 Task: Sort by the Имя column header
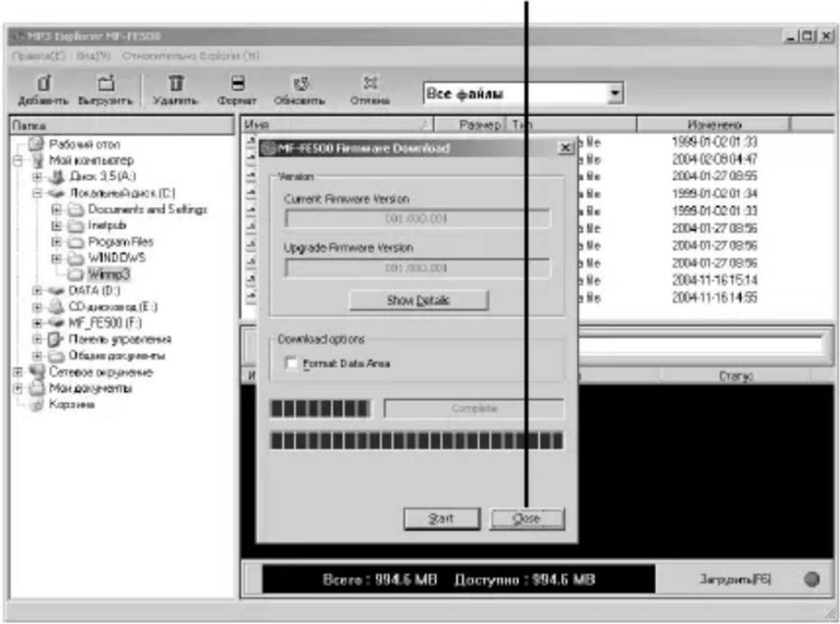(x=336, y=125)
